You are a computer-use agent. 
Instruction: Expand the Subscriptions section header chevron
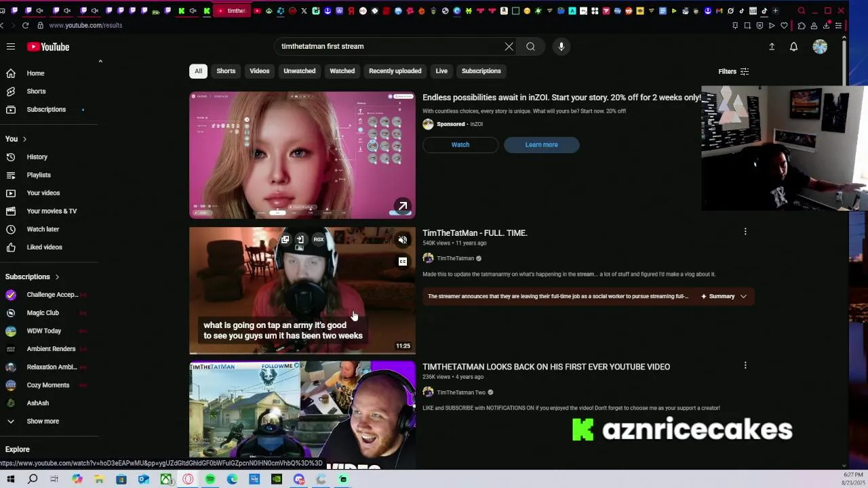coord(57,277)
